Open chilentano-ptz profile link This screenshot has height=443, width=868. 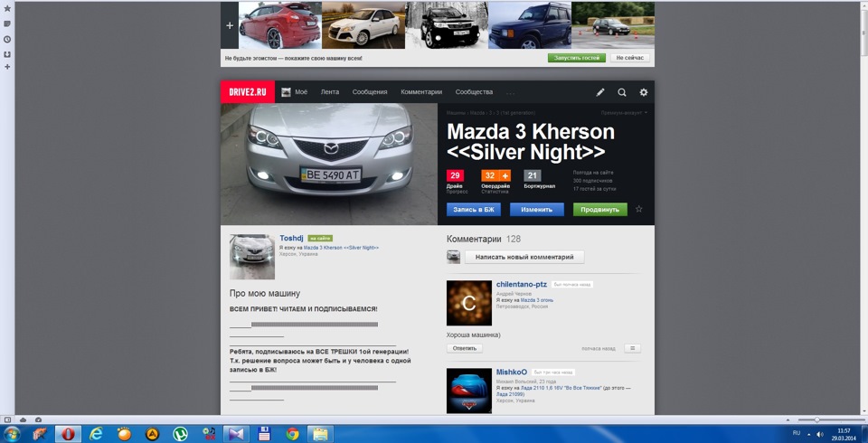point(522,284)
